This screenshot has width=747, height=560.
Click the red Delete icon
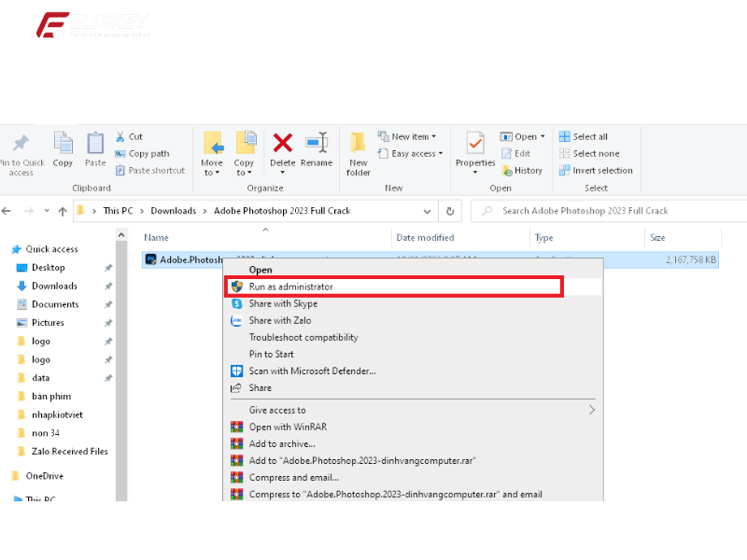(x=282, y=143)
